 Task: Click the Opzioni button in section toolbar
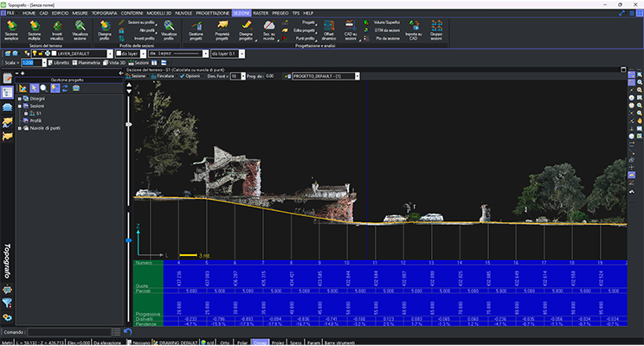[192, 76]
